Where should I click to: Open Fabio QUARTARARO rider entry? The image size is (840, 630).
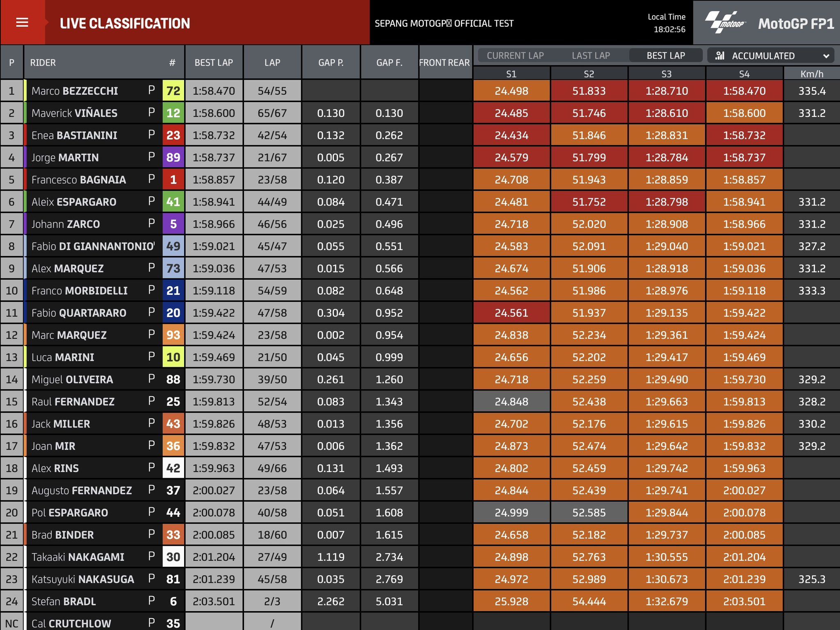click(79, 313)
